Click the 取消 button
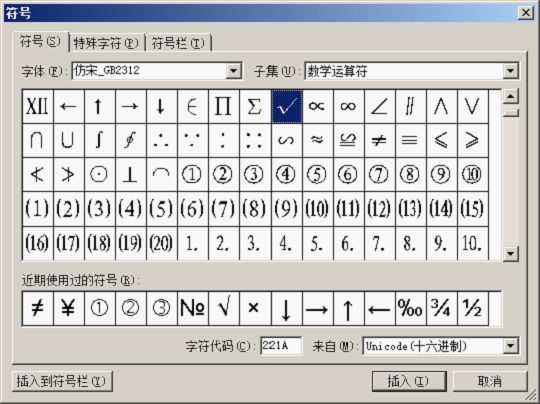540x404 pixels. 490,381
